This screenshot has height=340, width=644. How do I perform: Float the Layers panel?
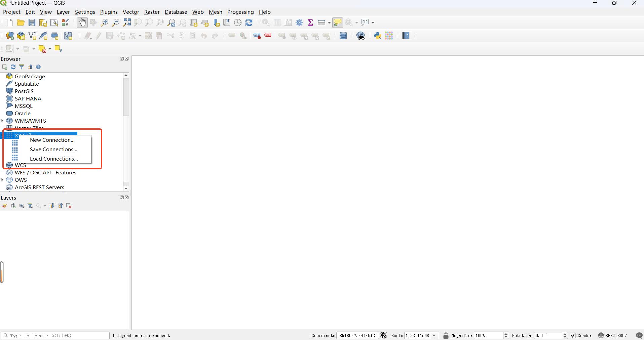[122, 197]
